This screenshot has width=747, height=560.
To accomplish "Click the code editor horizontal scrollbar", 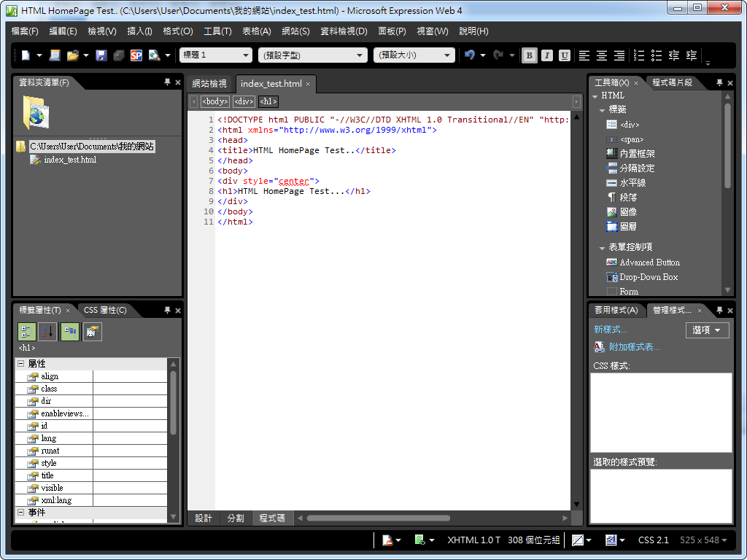I will pyautogui.click(x=379, y=518).
